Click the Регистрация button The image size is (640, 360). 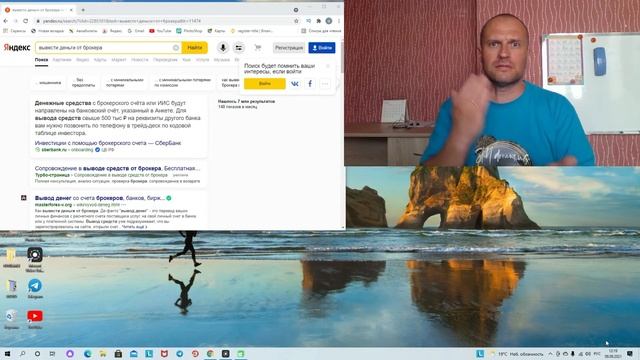[289, 48]
